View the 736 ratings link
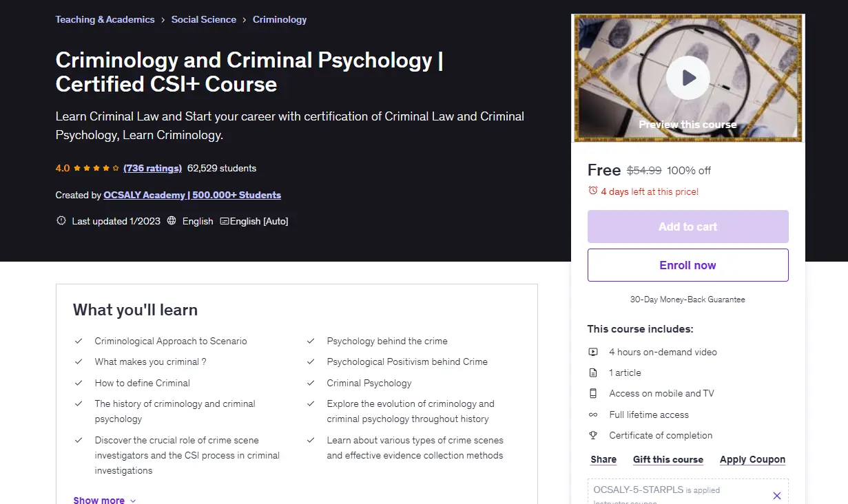Screen dimensions: 848x504 [153, 168]
